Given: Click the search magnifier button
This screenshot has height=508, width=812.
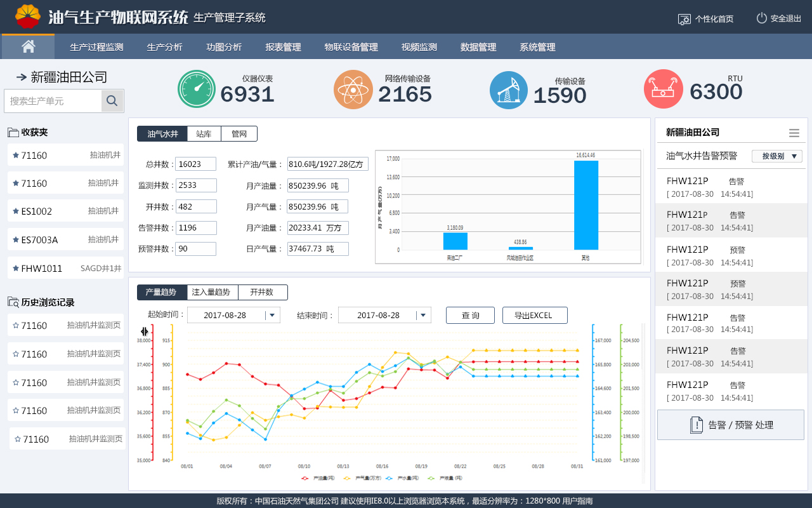Looking at the screenshot, I should coord(112,101).
